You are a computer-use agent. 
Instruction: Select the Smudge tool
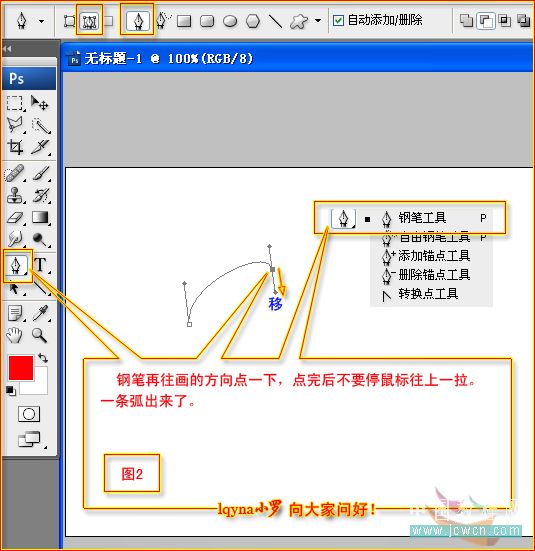pyautogui.click(x=15, y=239)
